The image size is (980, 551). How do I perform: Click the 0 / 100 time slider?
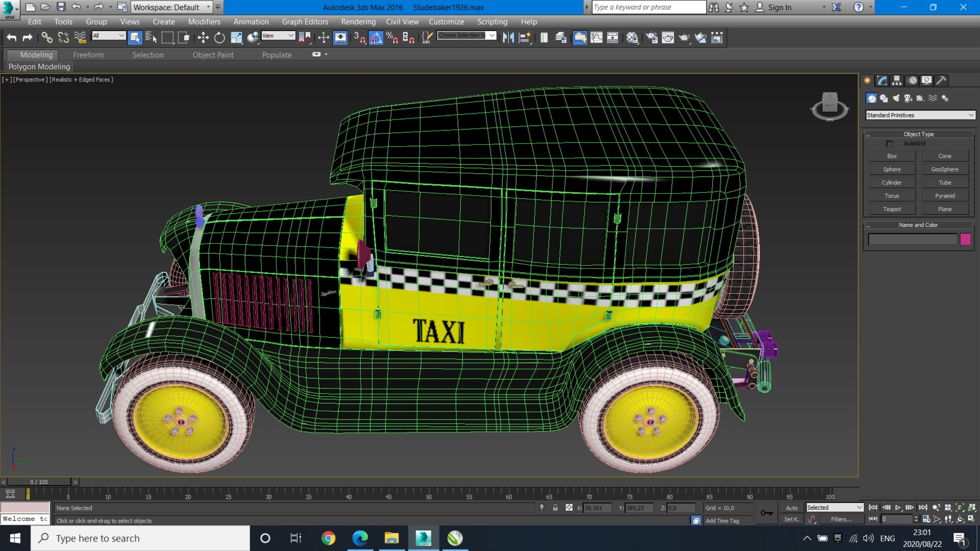pyautogui.click(x=39, y=482)
